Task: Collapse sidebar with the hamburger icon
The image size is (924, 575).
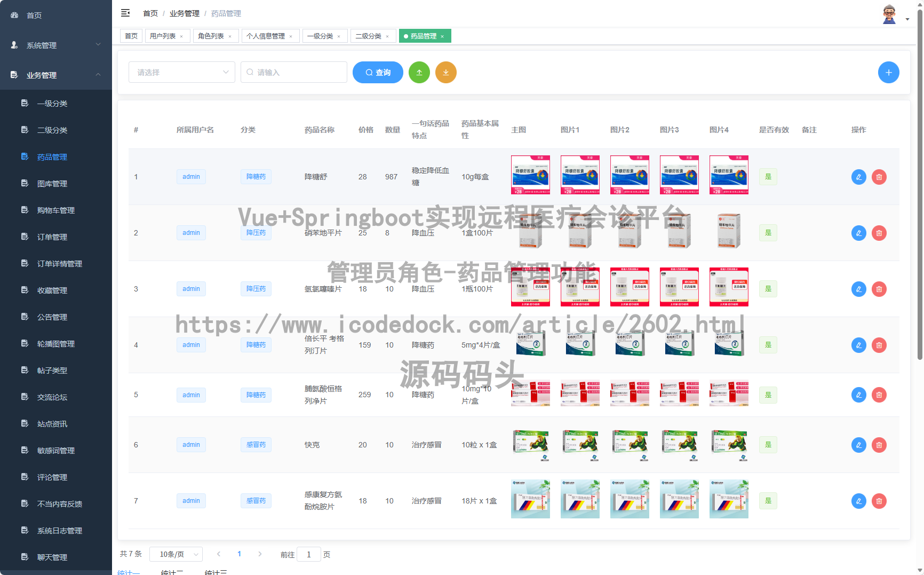Action: pos(125,13)
